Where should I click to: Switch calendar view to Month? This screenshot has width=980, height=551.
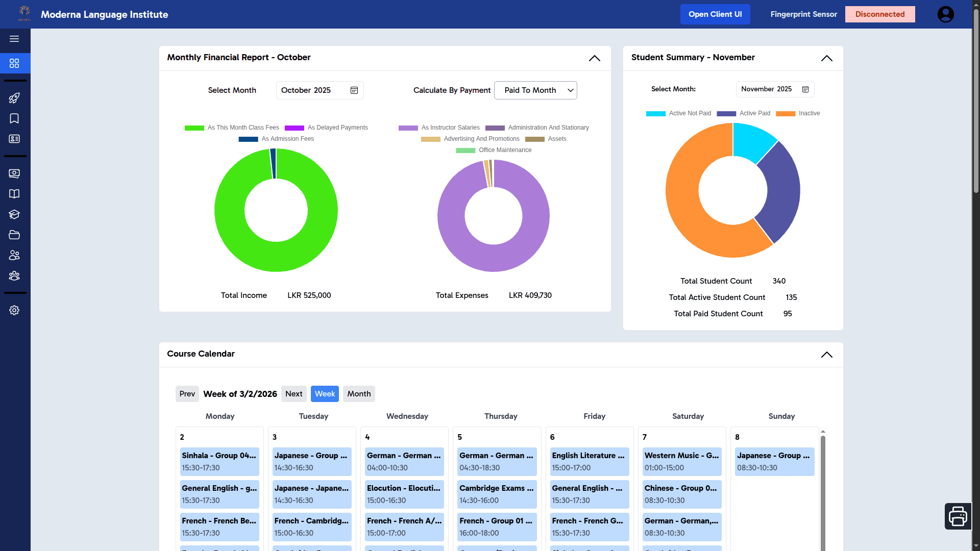[x=359, y=393]
